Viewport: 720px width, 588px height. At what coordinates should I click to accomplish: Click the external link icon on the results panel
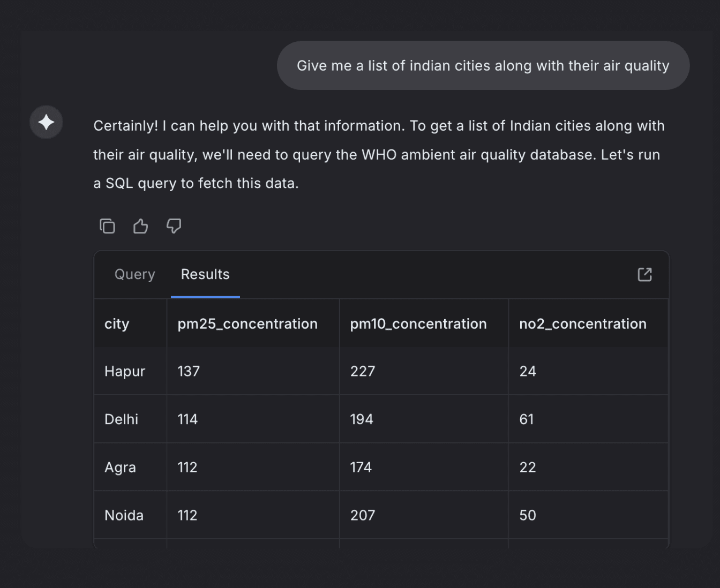(x=645, y=274)
